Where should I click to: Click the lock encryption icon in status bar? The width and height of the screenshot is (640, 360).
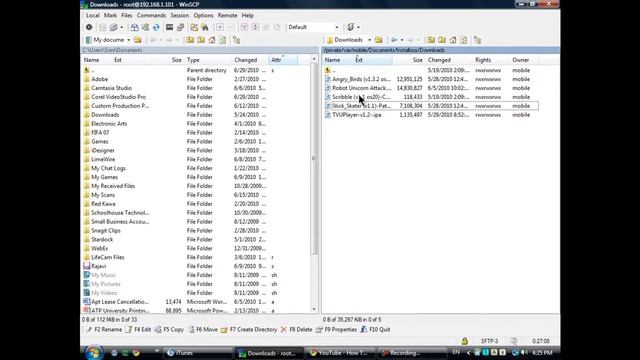tap(464, 341)
